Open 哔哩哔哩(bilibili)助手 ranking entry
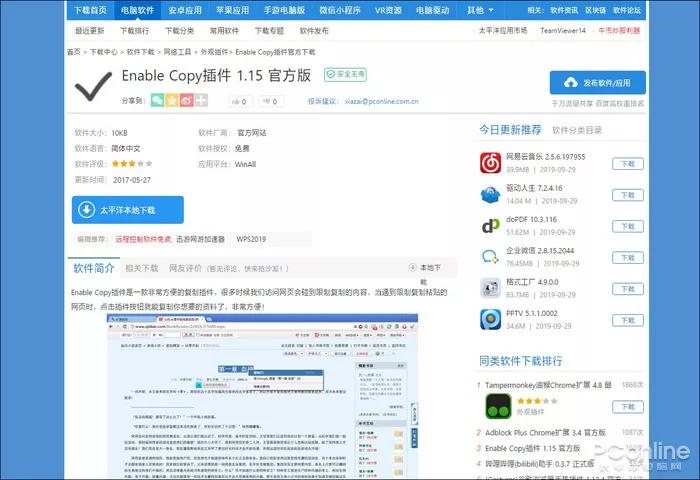Viewport: 700px width, 480px height. pyautogui.click(x=540, y=464)
